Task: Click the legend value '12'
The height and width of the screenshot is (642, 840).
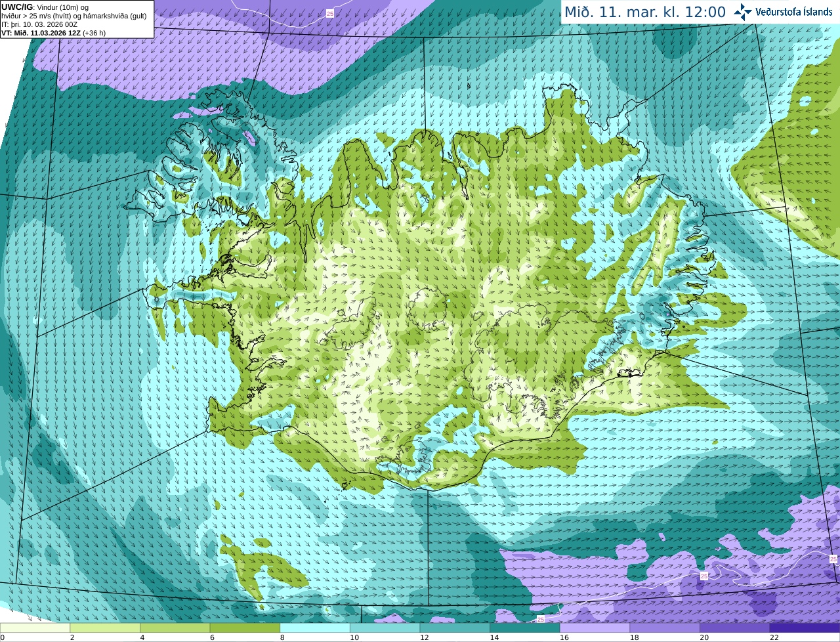Action: 425,637
